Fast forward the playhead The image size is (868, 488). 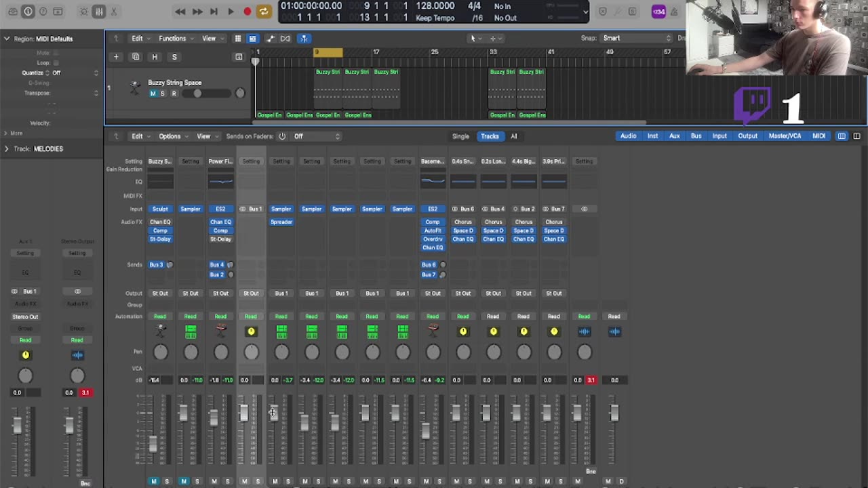tap(197, 12)
